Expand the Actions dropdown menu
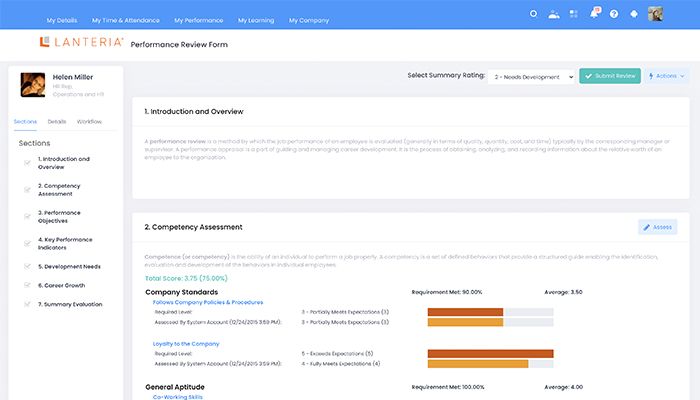Viewport: 700px width, 400px height. tap(668, 76)
